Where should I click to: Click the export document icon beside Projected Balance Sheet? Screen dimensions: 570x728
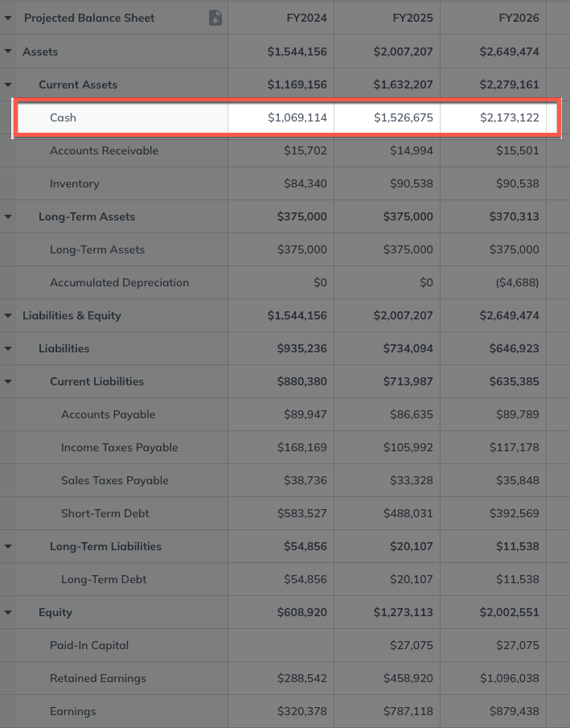point(215,18)
